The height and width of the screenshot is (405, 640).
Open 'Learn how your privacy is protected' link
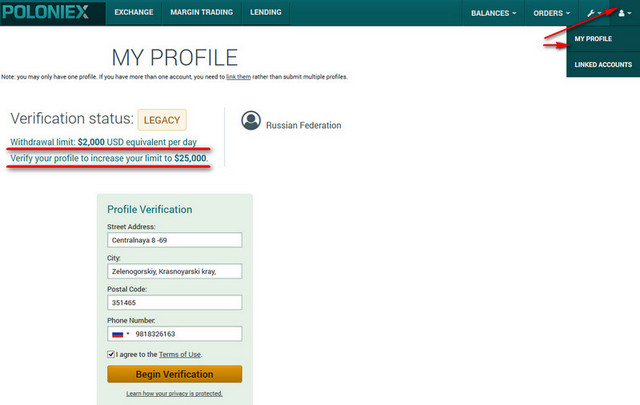(x=174, y=394)
